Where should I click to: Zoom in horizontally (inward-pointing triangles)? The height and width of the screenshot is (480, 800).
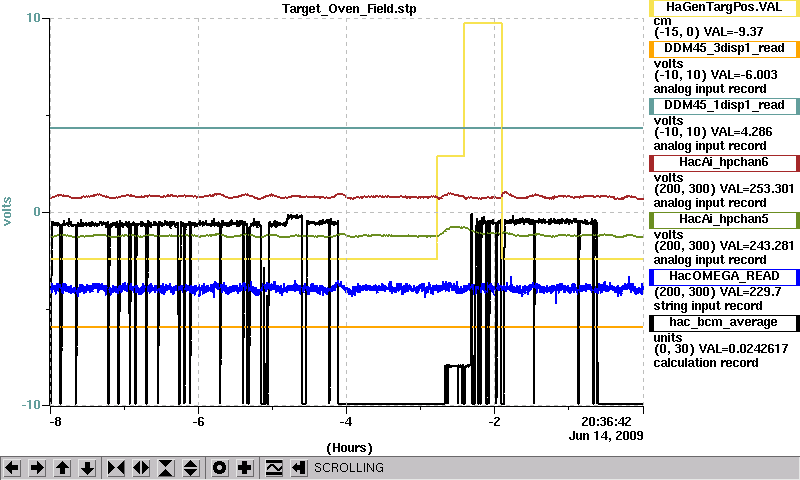click(x=116, y=468)
